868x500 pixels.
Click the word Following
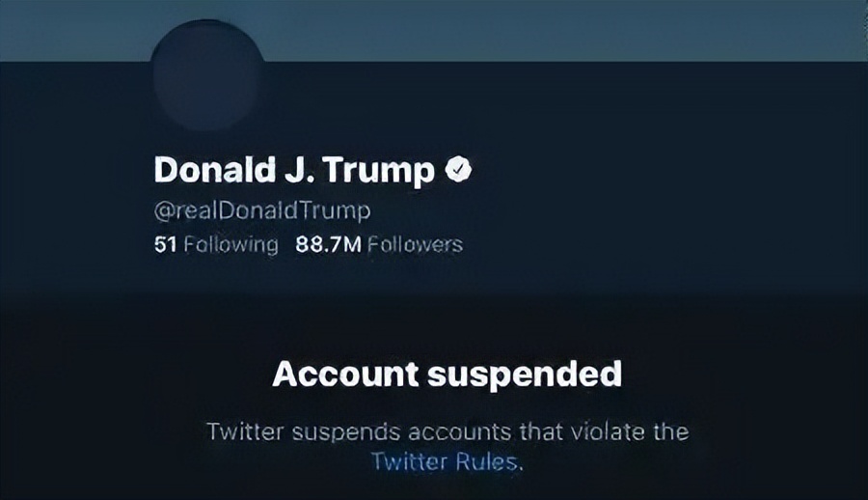(x=231, y=244)
